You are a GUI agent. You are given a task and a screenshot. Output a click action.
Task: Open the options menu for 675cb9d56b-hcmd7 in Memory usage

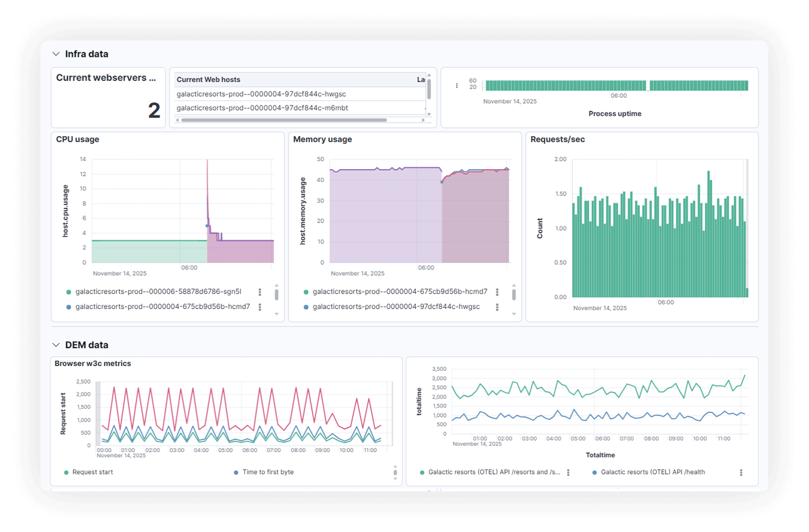[x=498, y=291]
